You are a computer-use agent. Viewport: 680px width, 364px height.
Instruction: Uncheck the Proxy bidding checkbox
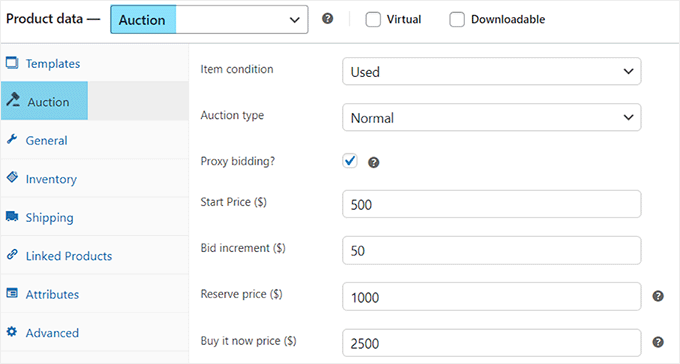pos(350,161)
